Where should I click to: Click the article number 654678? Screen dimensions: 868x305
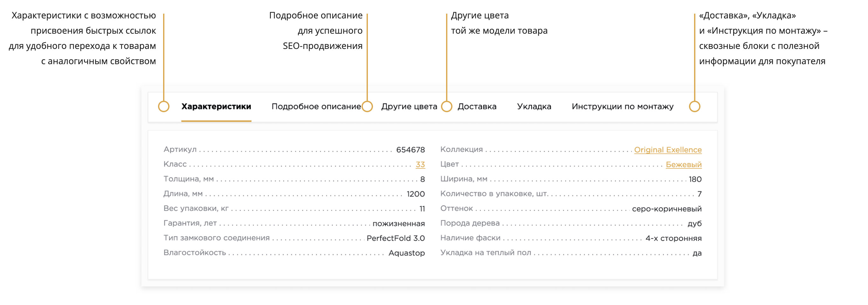point(410,149)
